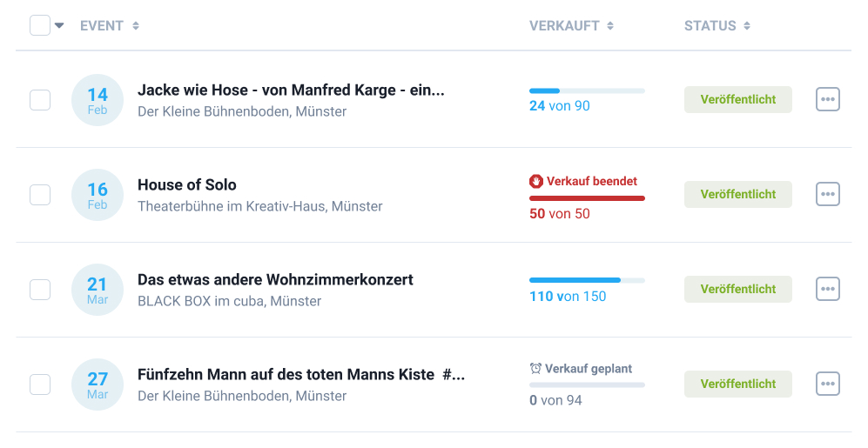This screenshot has width=868, height=448.
Task: Open the three-dot menu for House of Solo
Action: tap(827, 194)
